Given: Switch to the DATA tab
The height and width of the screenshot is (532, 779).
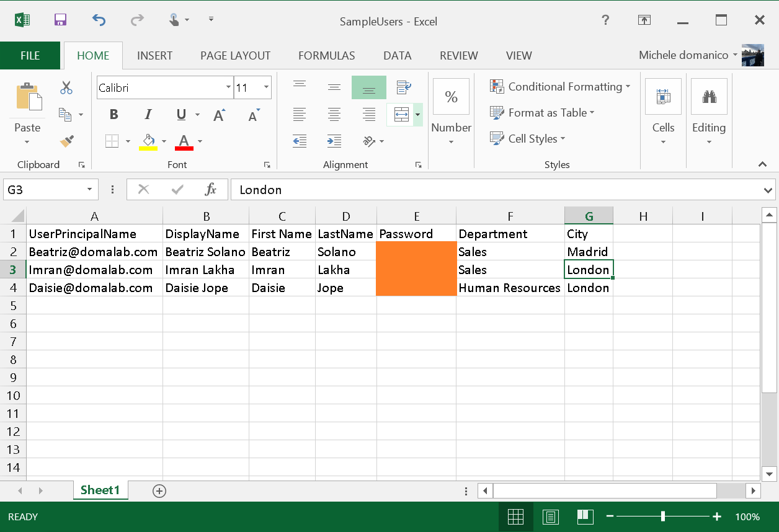Looking at the screenshot, I should point(397,55).
